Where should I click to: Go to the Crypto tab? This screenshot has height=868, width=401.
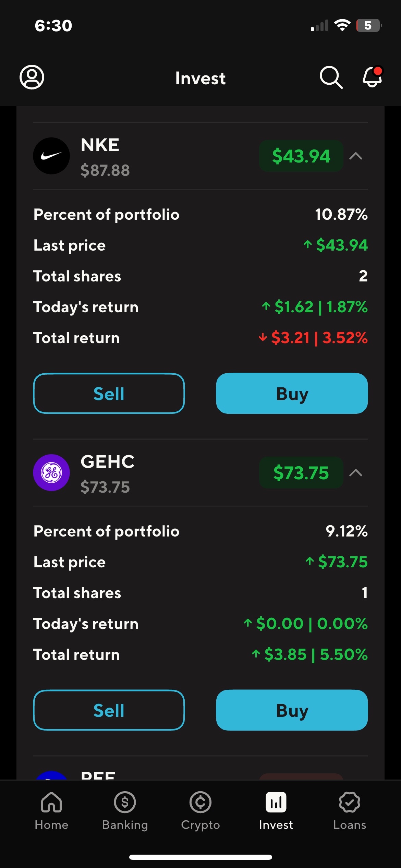point(200,810)
